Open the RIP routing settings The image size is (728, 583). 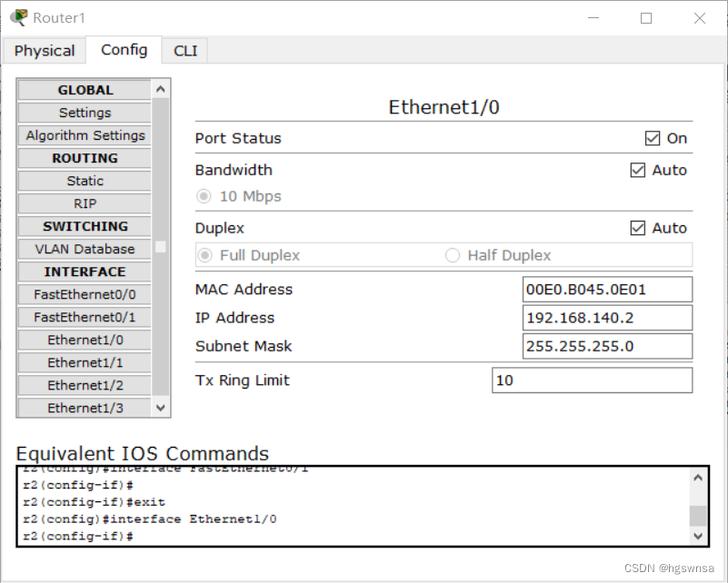coord(85,203)
